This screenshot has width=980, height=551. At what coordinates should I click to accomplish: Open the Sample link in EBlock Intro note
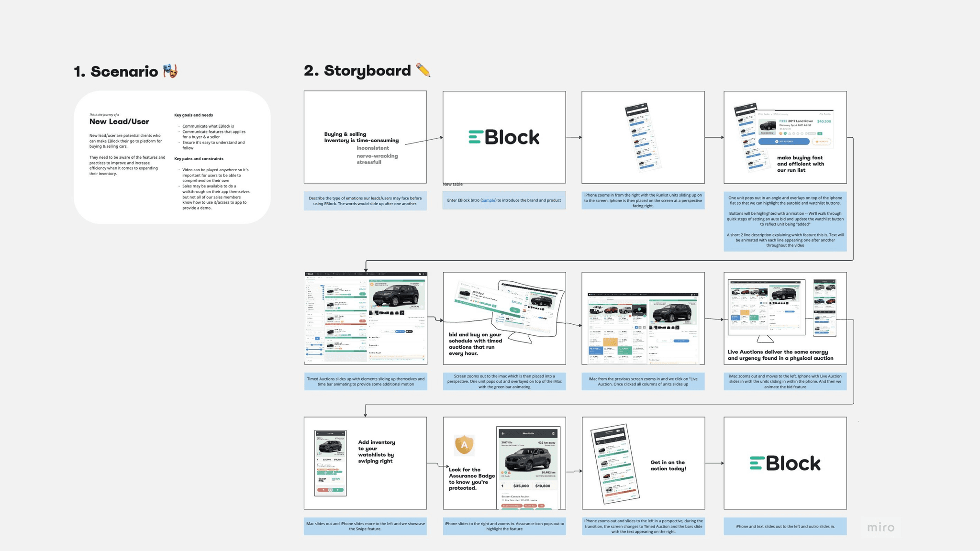(x=488, y=200)
